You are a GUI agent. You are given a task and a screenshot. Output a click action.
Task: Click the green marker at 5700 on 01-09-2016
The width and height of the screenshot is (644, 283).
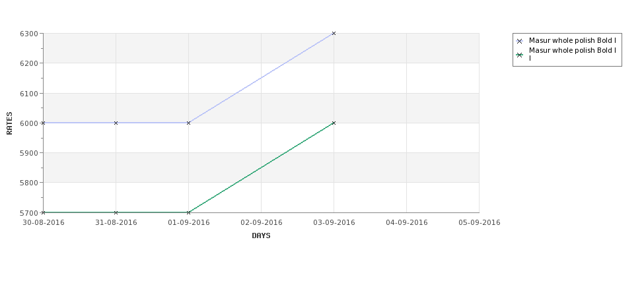coord(188,212)
